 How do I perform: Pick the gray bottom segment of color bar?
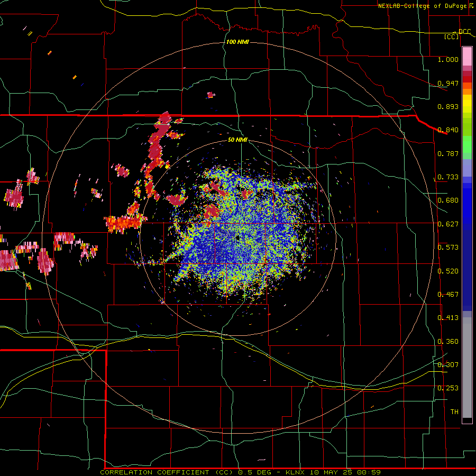click(x=467, y=368)
